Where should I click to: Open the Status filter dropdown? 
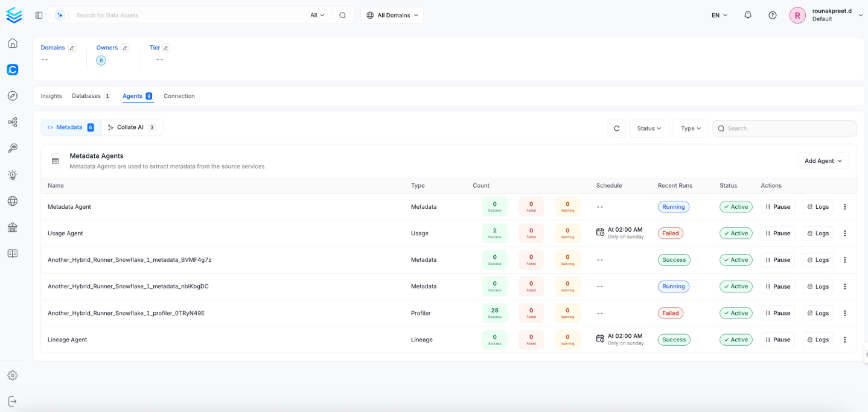(649, 128)
